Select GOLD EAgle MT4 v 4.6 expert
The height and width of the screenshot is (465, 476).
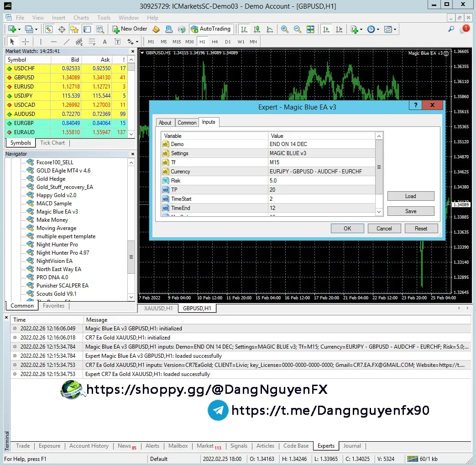[x=63, y=171]
